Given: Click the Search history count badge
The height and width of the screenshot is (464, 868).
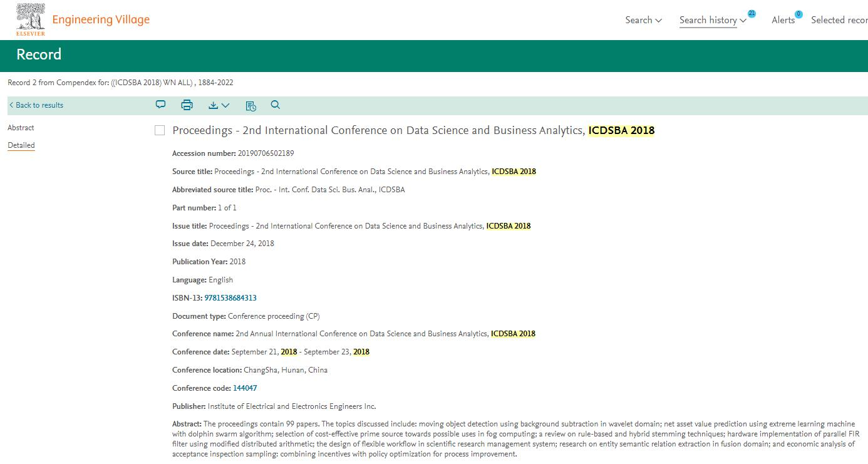Looking at the screenshot, I should (752, 13).
